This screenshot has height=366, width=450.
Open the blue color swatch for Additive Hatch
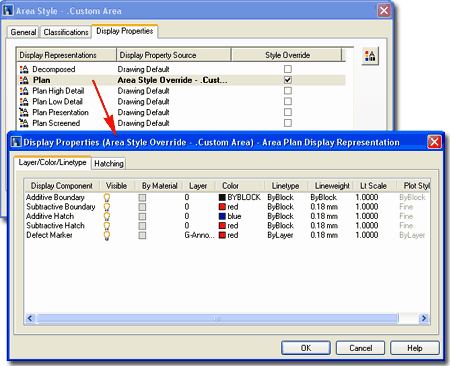[222, 216]
